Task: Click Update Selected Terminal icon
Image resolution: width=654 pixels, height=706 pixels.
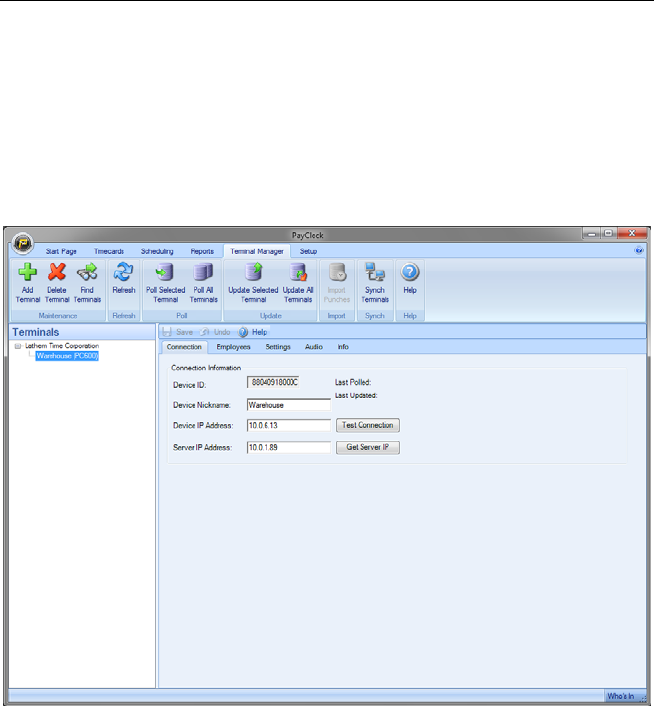Action: point(253,272)
